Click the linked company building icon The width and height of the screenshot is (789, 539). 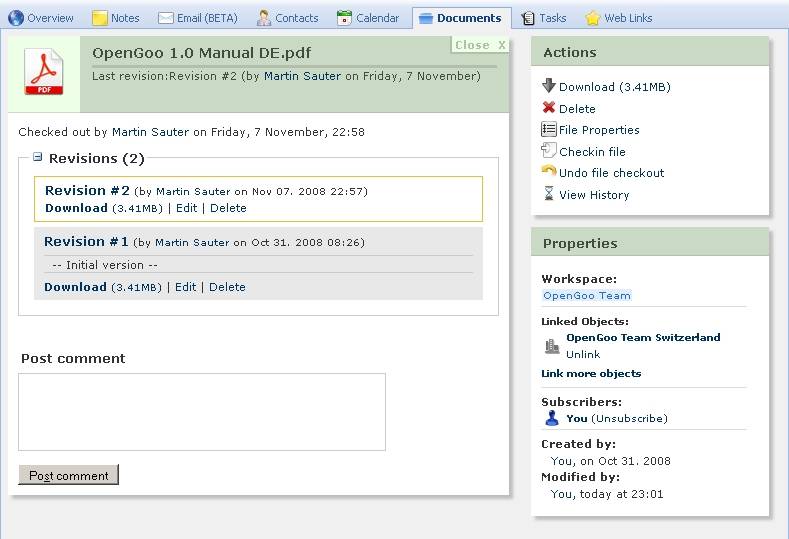(552, 346)
